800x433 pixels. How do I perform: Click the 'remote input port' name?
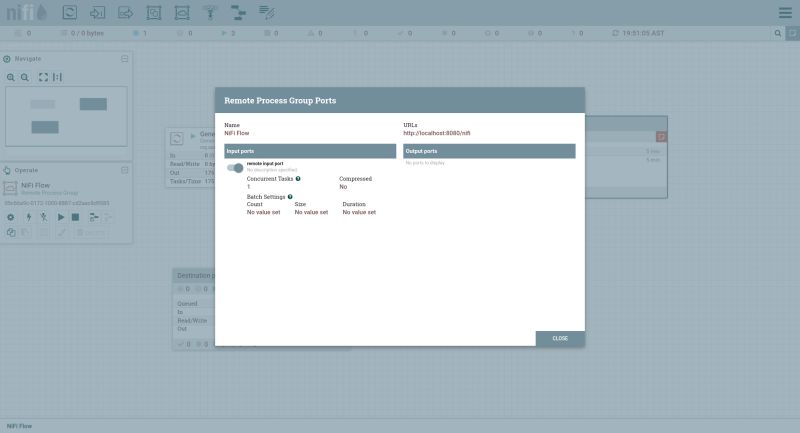[265, 164]
